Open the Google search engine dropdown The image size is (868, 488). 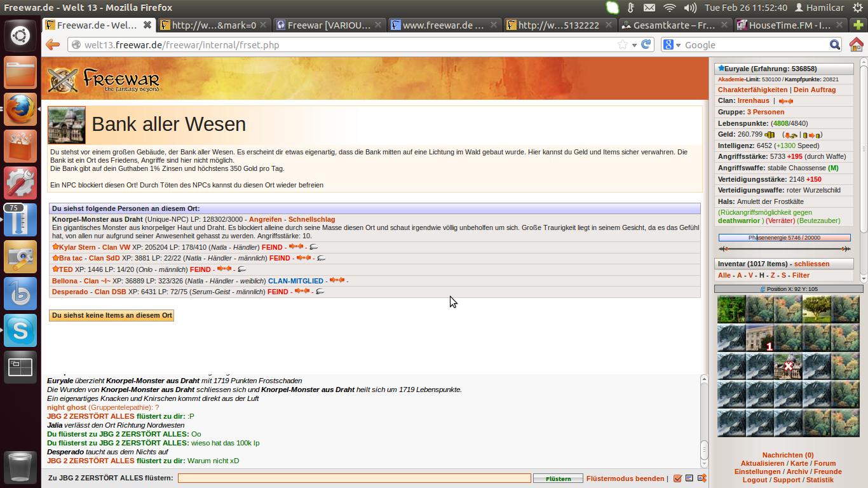coord(673,44)
